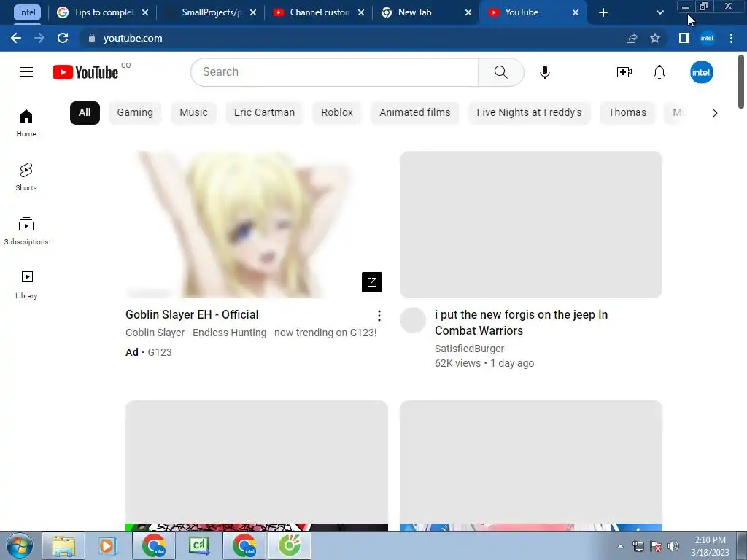Click the volume speaker tray icon
This screenshot has width=747, height=560.
pyautogui.click(x=673, y=546)
